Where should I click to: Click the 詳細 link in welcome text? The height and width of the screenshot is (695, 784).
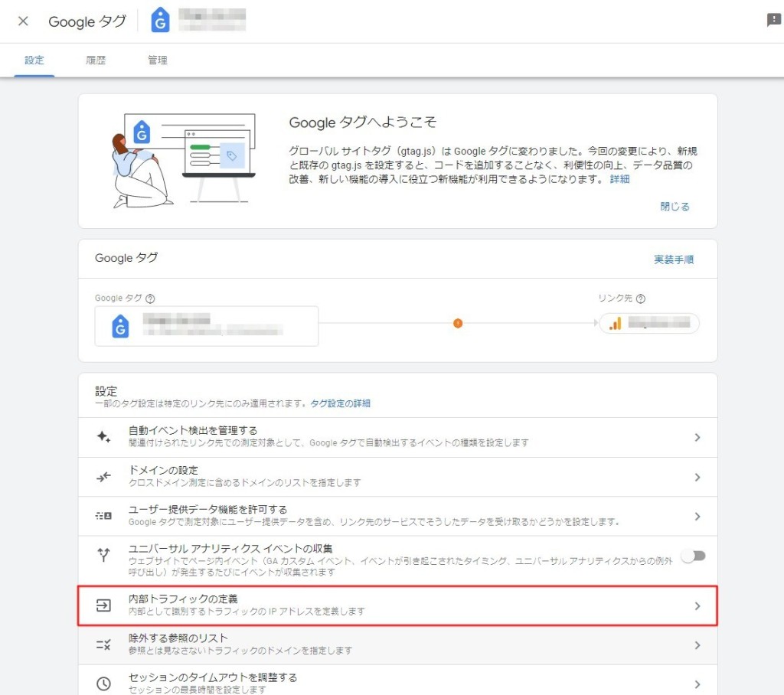pyautogui.click(x=619, y=179)
